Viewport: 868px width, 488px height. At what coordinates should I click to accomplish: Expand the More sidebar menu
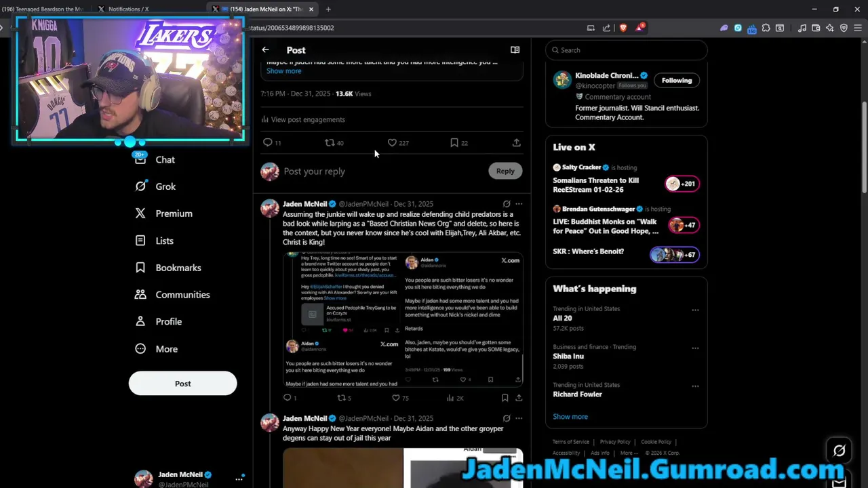[157, 349]
